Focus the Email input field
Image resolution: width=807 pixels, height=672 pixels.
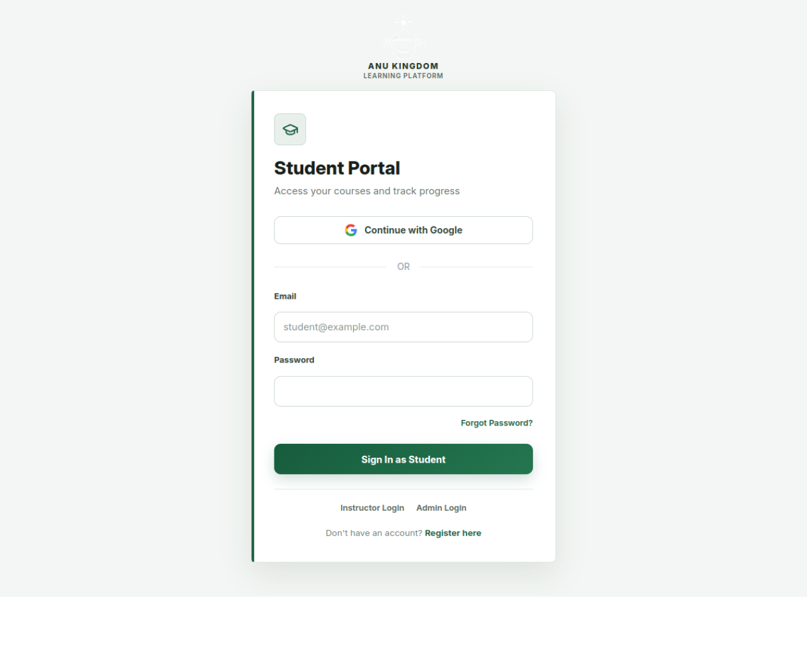pyautogui.click(x=403, y=327)
